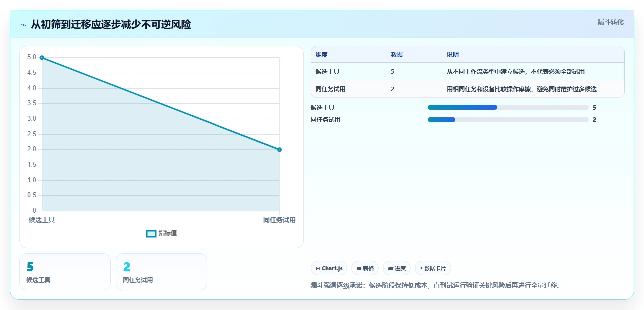644x310 pixels.
Task: Click the 候选工具 cell in table
Action: coord(328,72)
